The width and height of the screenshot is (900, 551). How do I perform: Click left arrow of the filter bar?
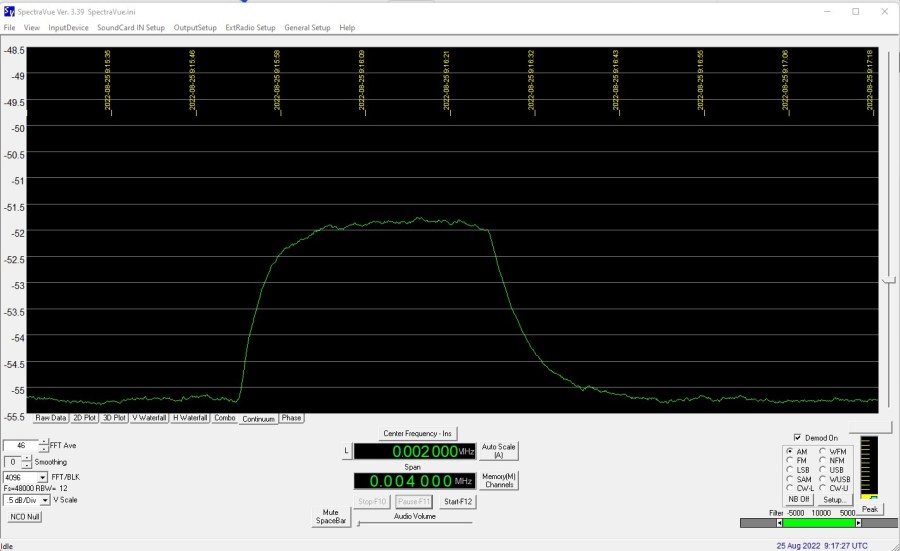[777, 523]
